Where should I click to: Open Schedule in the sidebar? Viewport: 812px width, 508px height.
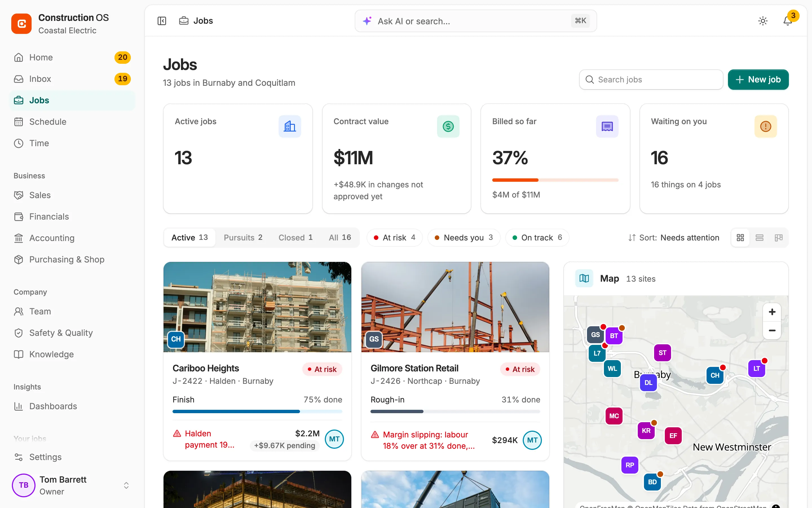[x=72, y=122]
